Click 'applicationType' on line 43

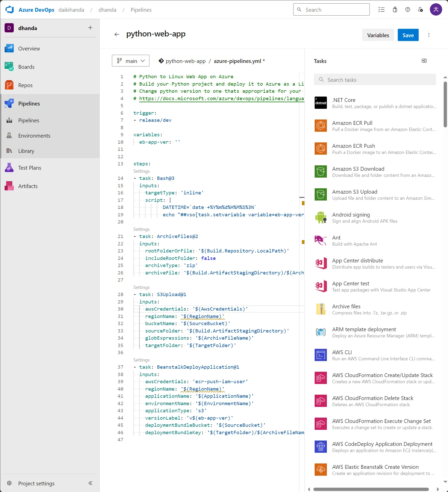pyautogui.click(x=168, y=410)
